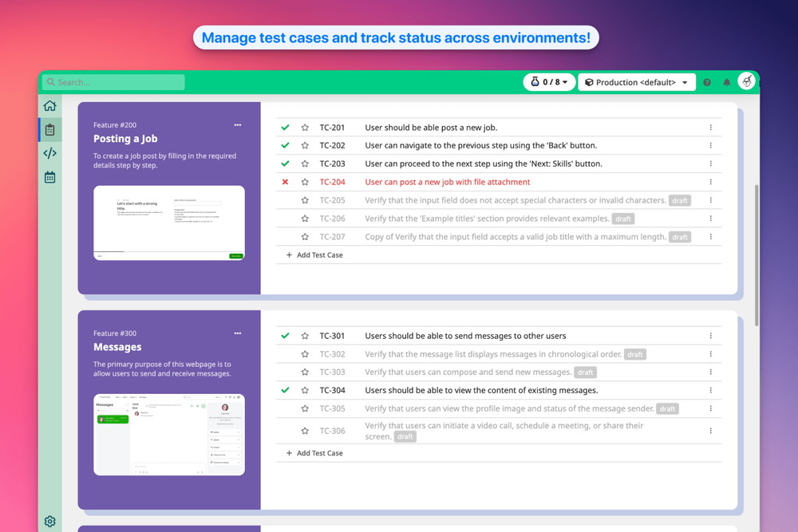Viewport: 798px width, 532px height.
Task: Open kebab menu for TC-206 row
Action: click(710, 219)
